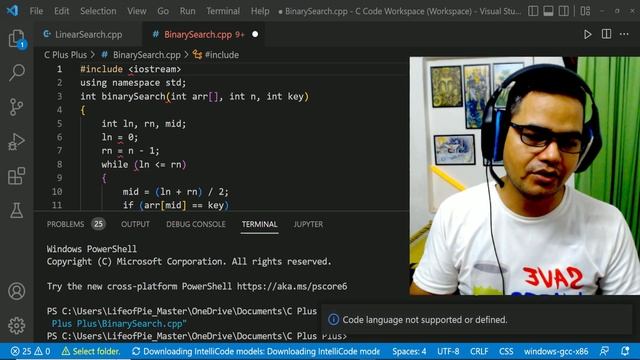The image size is (640, 360).
Task: Expand the #include breadcrumb symbol
Action: [x=222, y=55]
